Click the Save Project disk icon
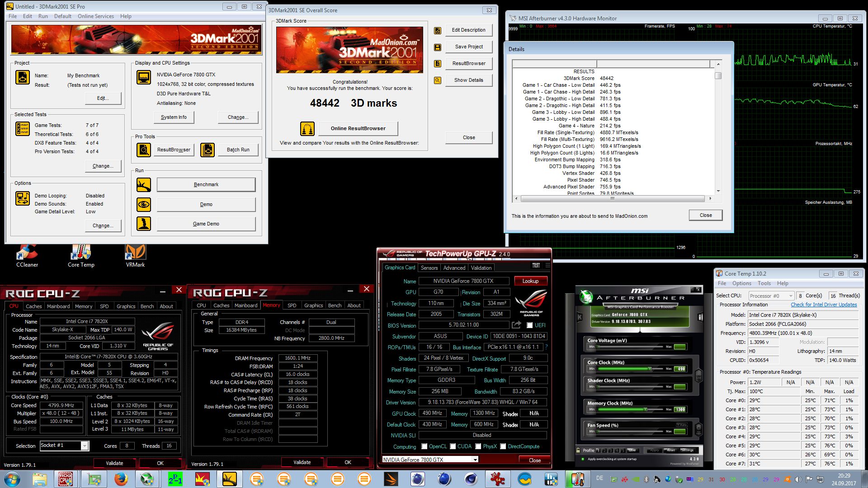 click(438, 47)
